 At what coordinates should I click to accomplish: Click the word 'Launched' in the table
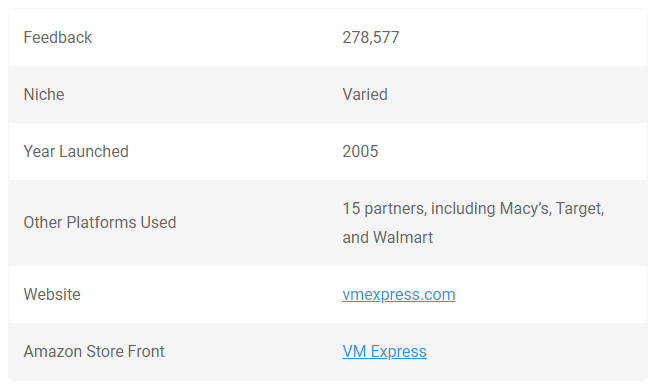point(94,151)
